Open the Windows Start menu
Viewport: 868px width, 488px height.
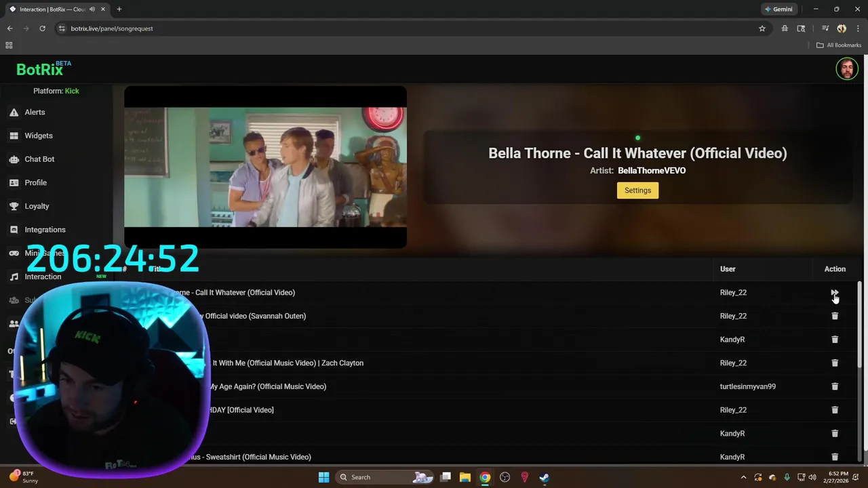click(323, 477)
